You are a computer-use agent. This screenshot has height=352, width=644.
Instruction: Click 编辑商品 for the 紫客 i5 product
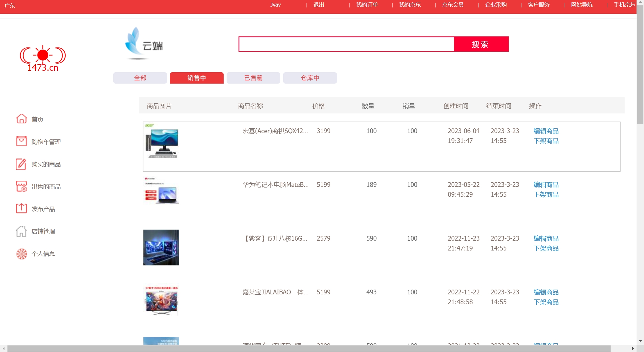546,239
